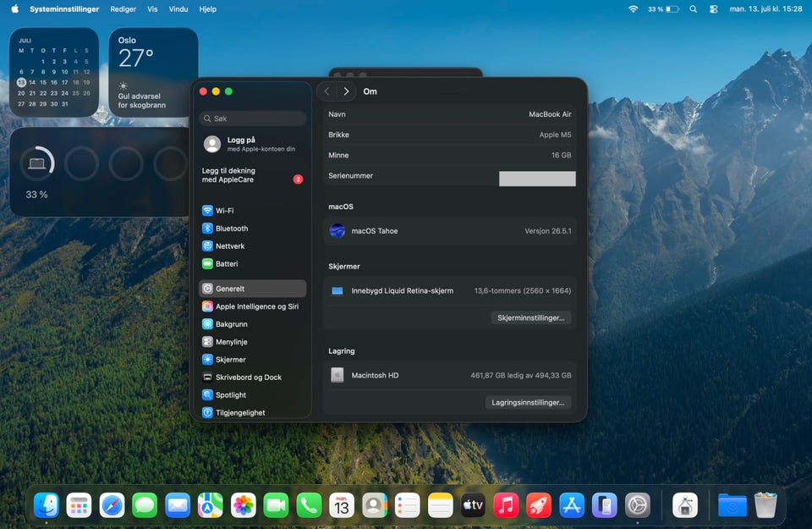
Task: Open the Rediger menu
Action: [x=123, y=8]
